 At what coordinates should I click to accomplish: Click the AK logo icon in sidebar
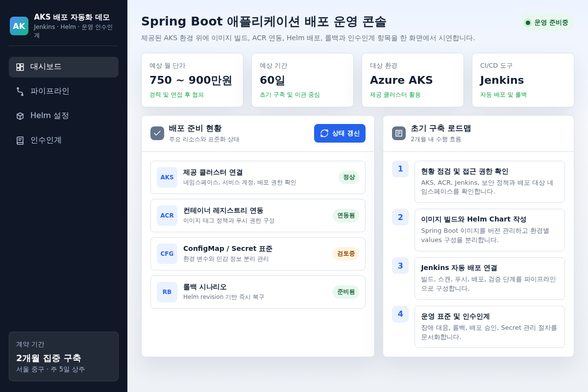click(19, 26)
